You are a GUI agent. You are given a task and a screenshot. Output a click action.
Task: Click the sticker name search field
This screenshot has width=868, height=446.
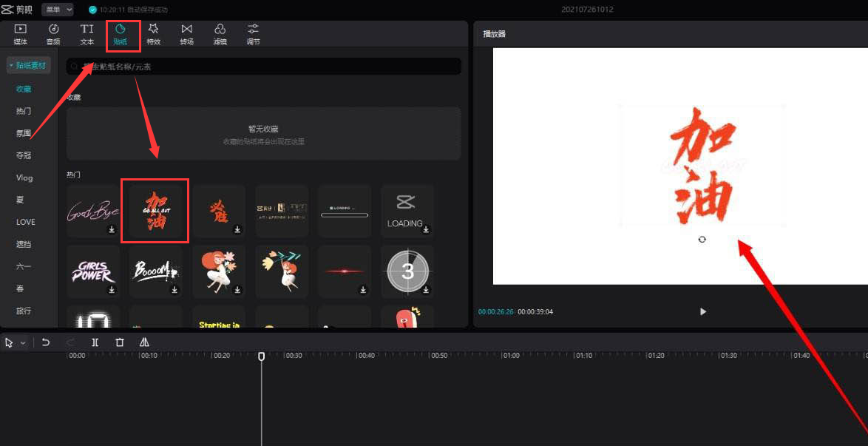point(263,67)
